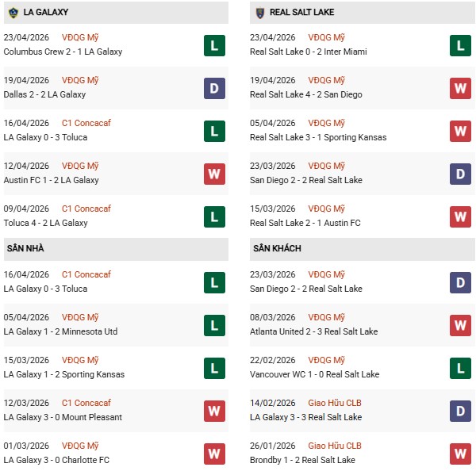Click the LA Galaxy 3 - 0 Mount Pleasant result
The width and height of the screenshot is (476, 471).
(x=63, y=417)
